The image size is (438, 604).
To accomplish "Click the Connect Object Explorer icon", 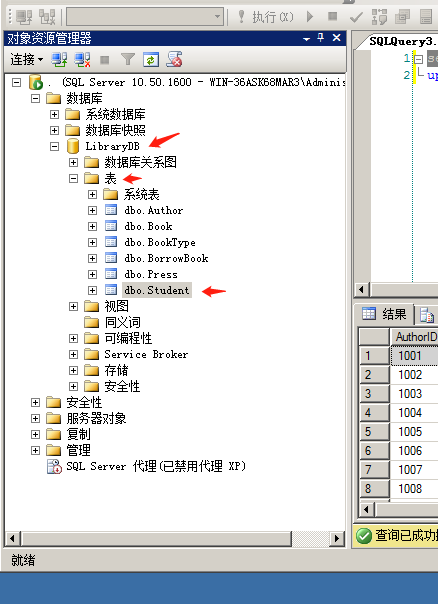I will click(60, 60).
